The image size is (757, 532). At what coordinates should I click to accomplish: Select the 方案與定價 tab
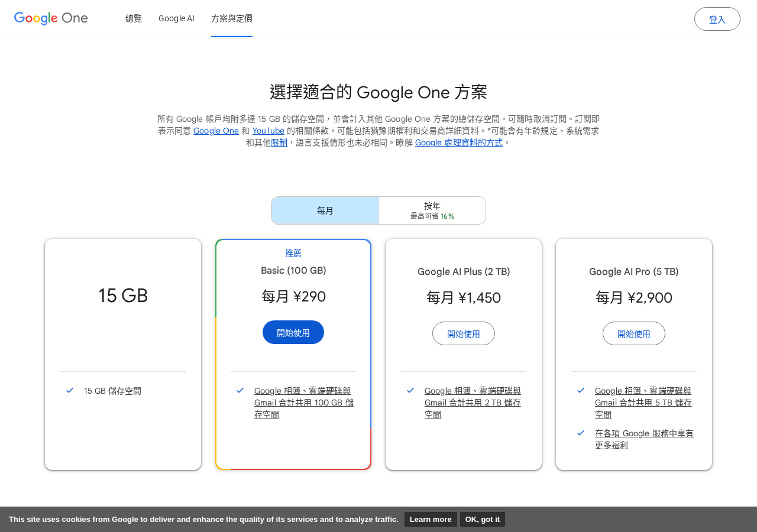pyautogui.click(x=232, y=18)
